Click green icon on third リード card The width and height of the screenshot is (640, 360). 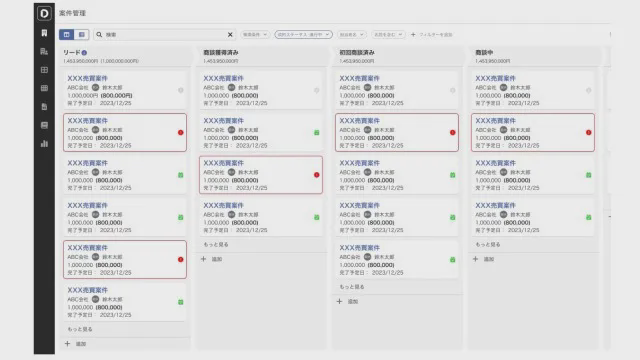point(180,175)
